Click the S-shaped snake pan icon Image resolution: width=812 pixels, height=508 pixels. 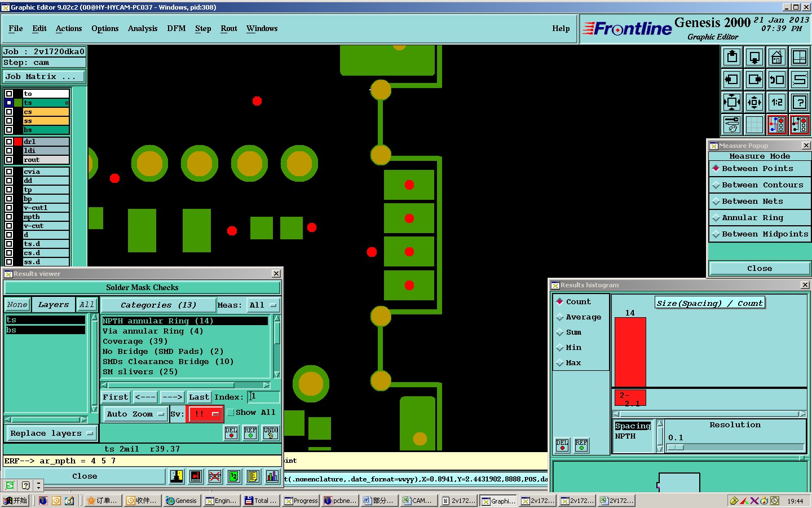(800, 80)
